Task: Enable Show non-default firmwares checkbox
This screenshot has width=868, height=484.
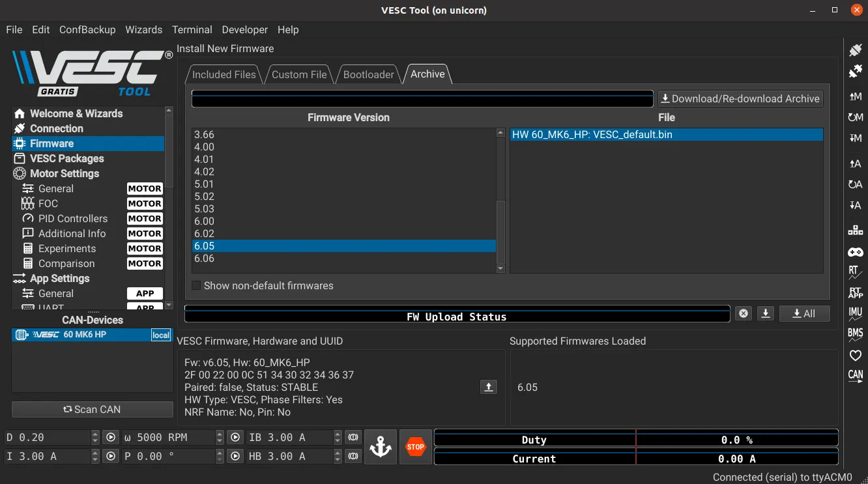Action: [x=196, y=285]
